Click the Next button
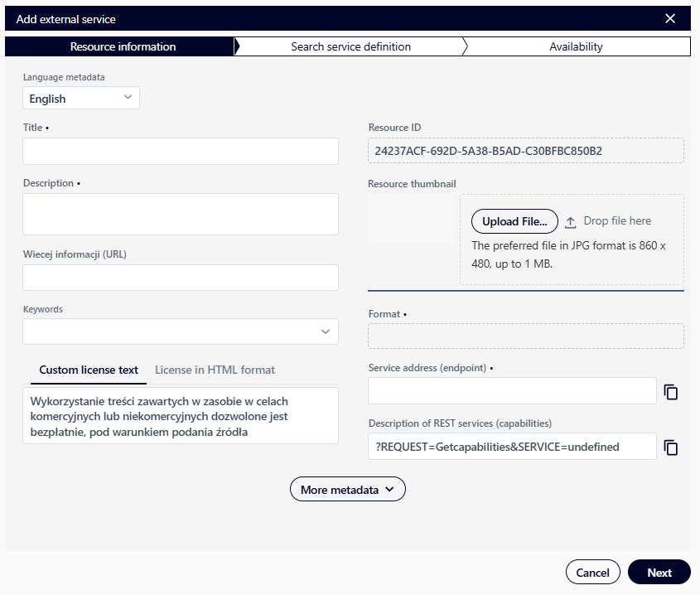The height and width of the screenshot is (595, 700). tap(659, 573)
